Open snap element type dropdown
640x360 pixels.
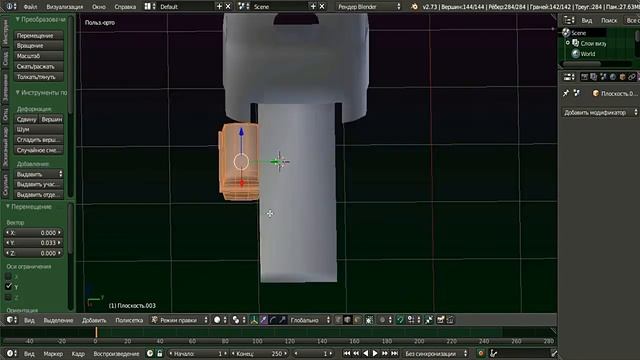pyautogui.click(x=413, y=320)
